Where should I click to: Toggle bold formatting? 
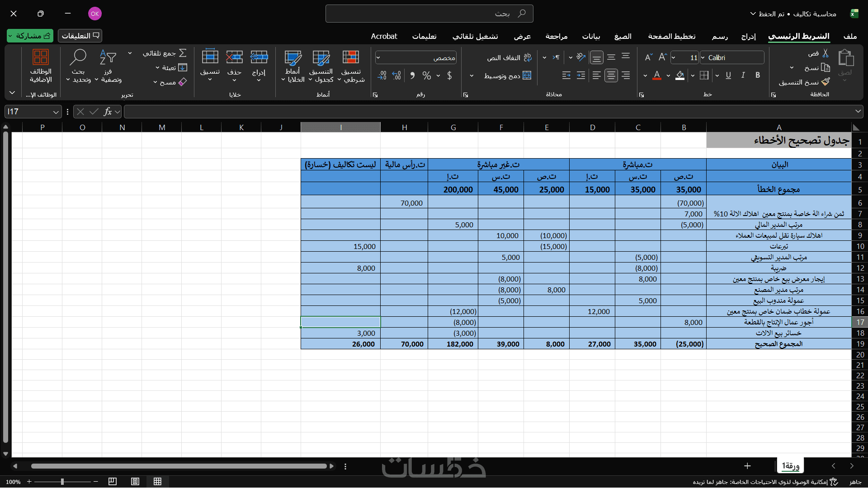click(758, 75)
